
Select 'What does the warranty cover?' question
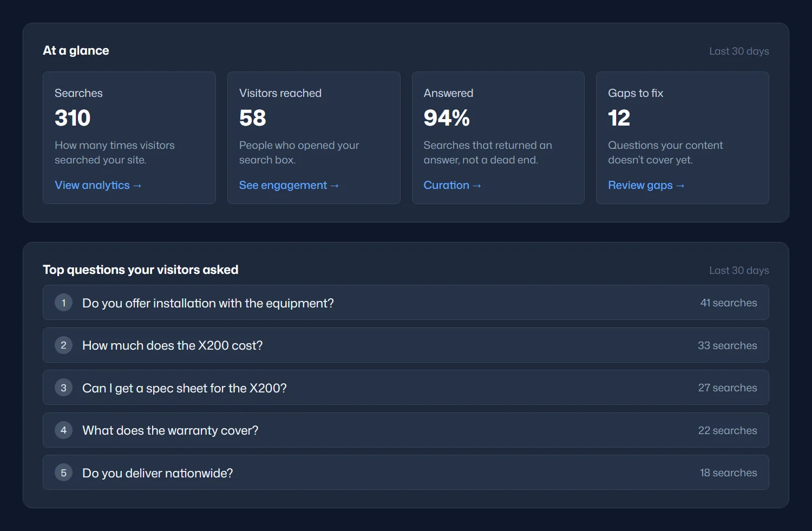406,430
